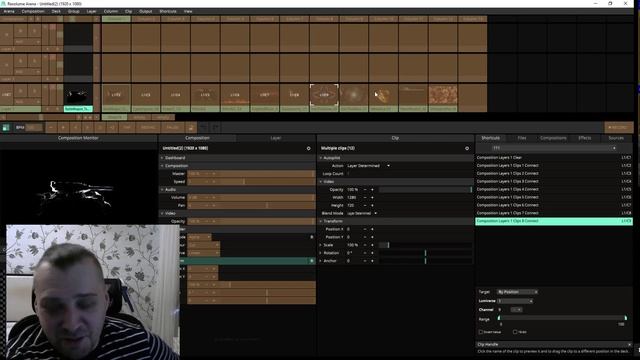This screenshot has height=360, width=640.
Task: Select highlighted 'Composition Layers 1 Clips 8 Connect' row
Action: tap(554, 221)
